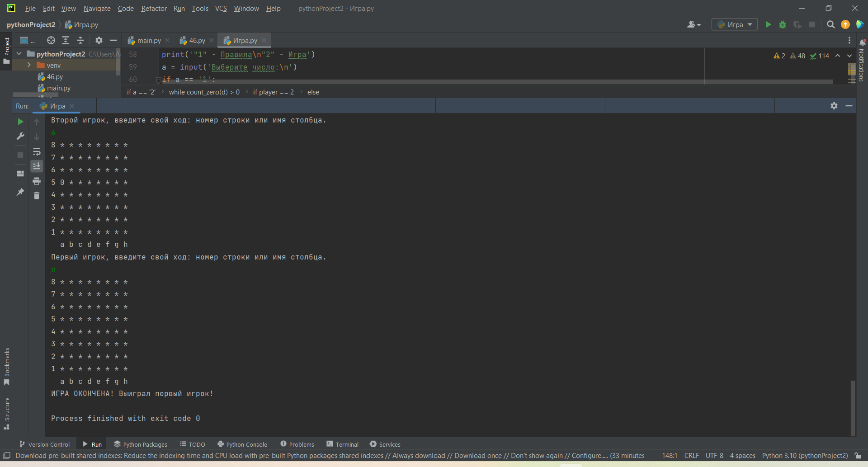Open the Refactor menu
Screen dimensions: 868x467
pos(154,8)
